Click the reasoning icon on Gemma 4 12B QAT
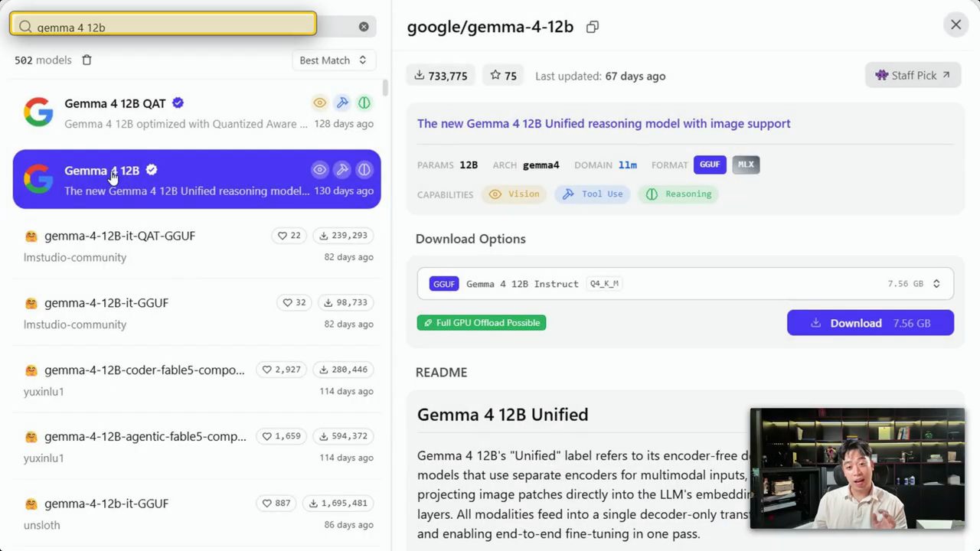 (x=364, y=103)
